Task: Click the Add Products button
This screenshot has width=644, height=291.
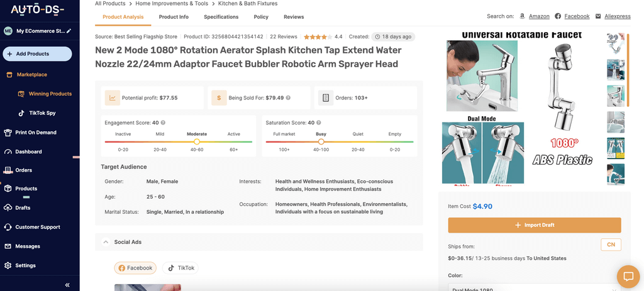Action: 37,54
